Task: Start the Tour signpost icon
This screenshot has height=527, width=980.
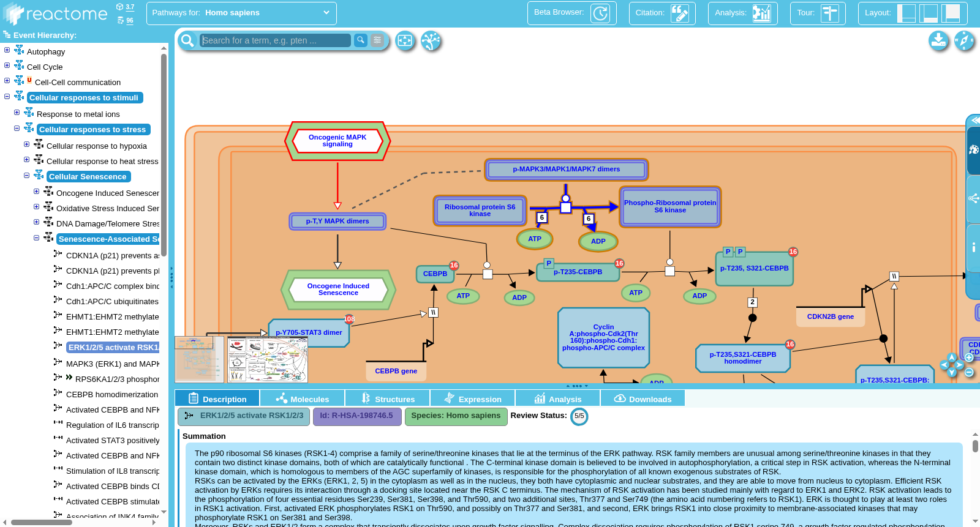Action: (x=830, y=13)
